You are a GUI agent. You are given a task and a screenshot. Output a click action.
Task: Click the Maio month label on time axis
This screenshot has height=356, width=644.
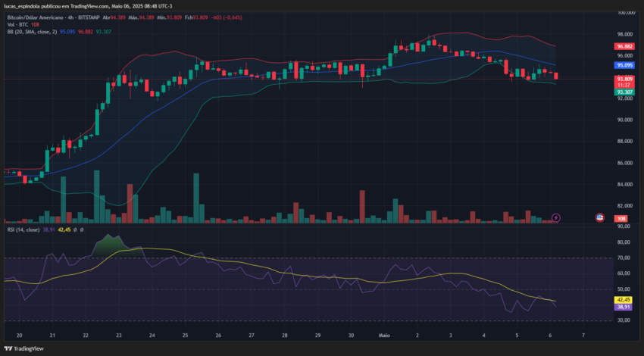click(x=384, y=336)
